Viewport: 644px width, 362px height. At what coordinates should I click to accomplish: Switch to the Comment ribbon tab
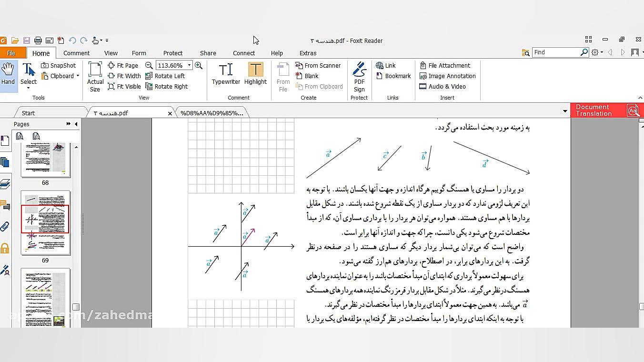[76, 53]
